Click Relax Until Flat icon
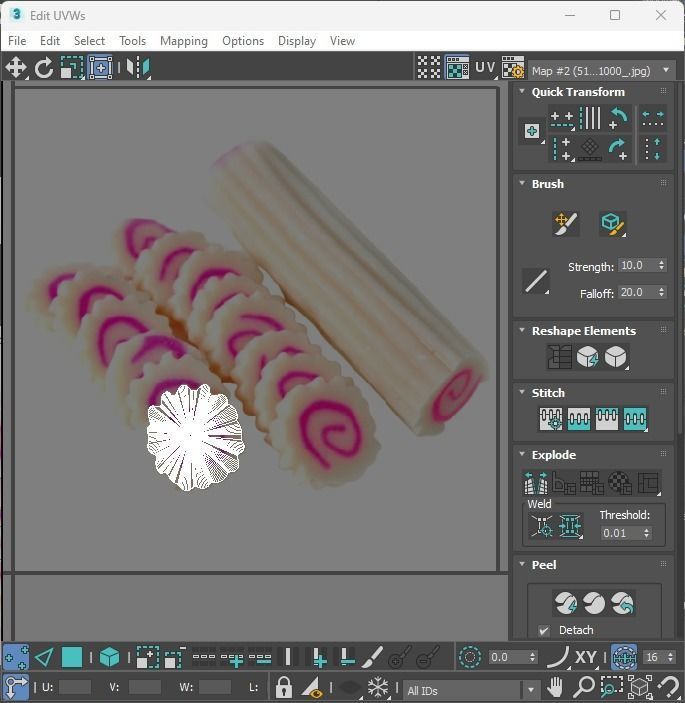The image size is (685, 703). point(587,357)
